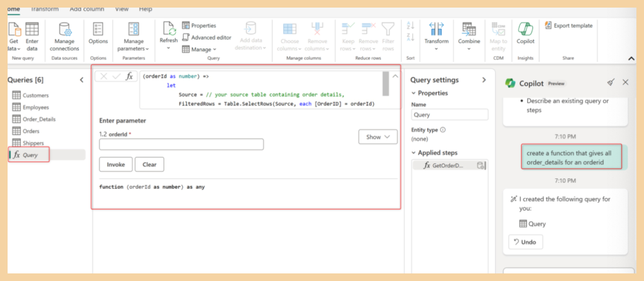This screenshot has height=281, width=644.
Task: Open the Help tab
Action: (146, 9)
